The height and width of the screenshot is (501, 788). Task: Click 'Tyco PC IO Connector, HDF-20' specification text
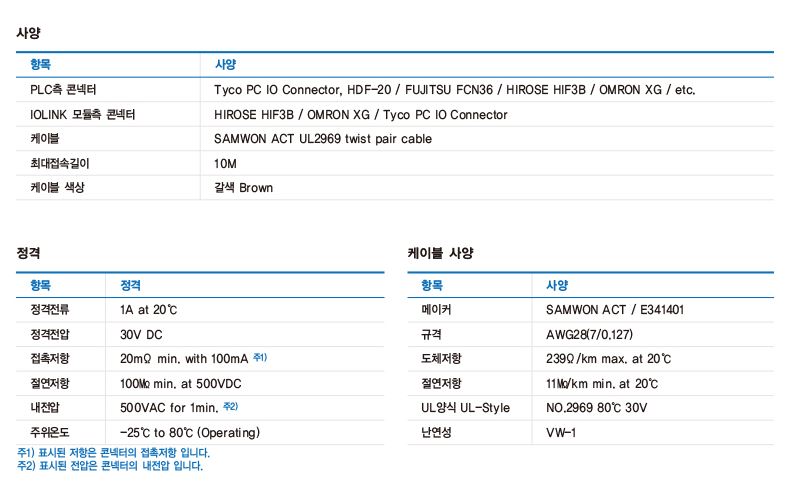click(303, 90)
